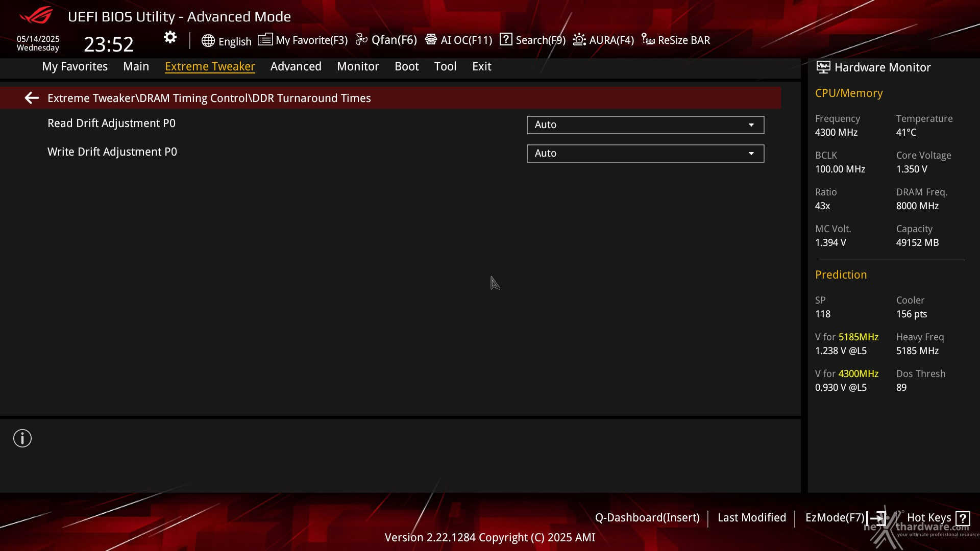Show Last Modified settings

(x=752, y=518)
